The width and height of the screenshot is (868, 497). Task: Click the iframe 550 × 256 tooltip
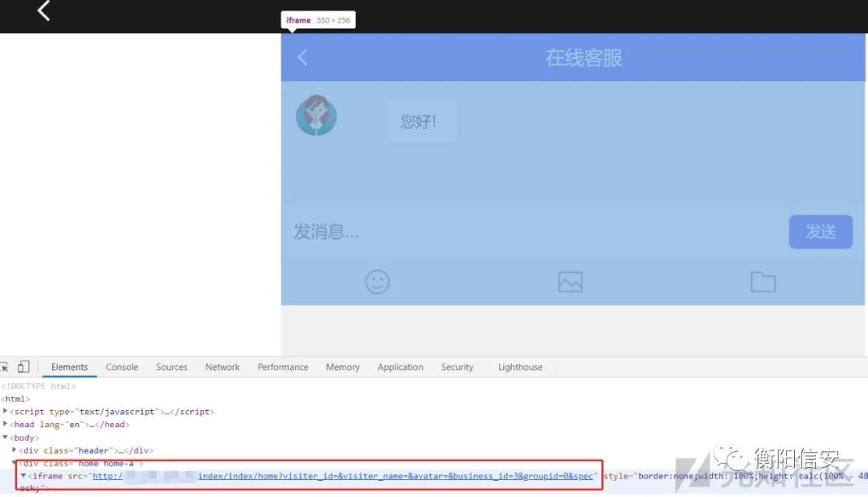[x=318, y=20]
